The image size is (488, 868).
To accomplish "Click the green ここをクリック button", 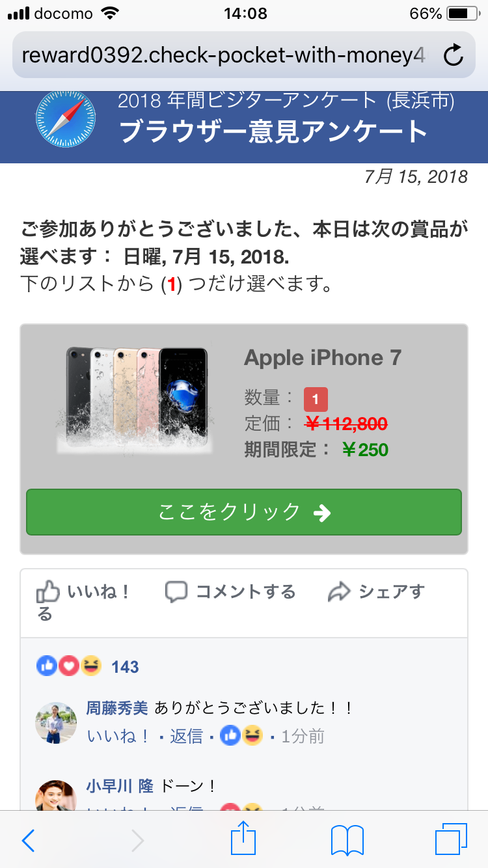I will (x=244, y=512).
